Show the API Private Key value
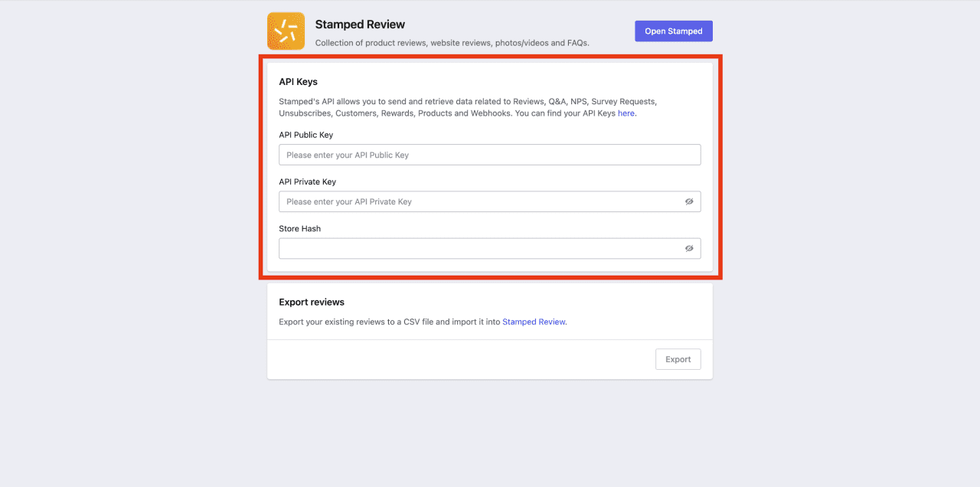 click(x=689, y=201)
